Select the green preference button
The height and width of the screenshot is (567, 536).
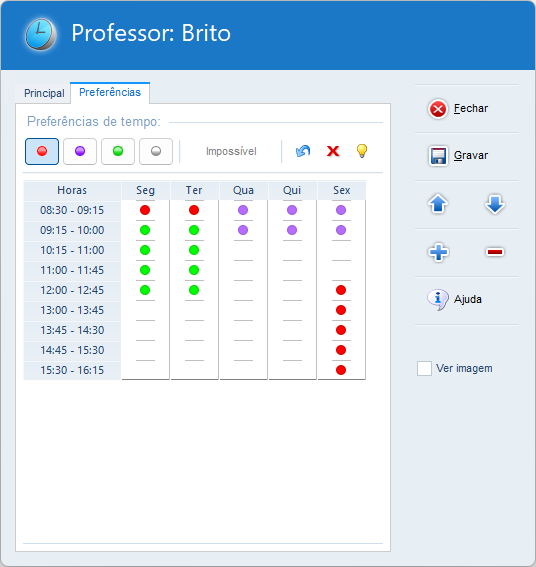[118, 151]
